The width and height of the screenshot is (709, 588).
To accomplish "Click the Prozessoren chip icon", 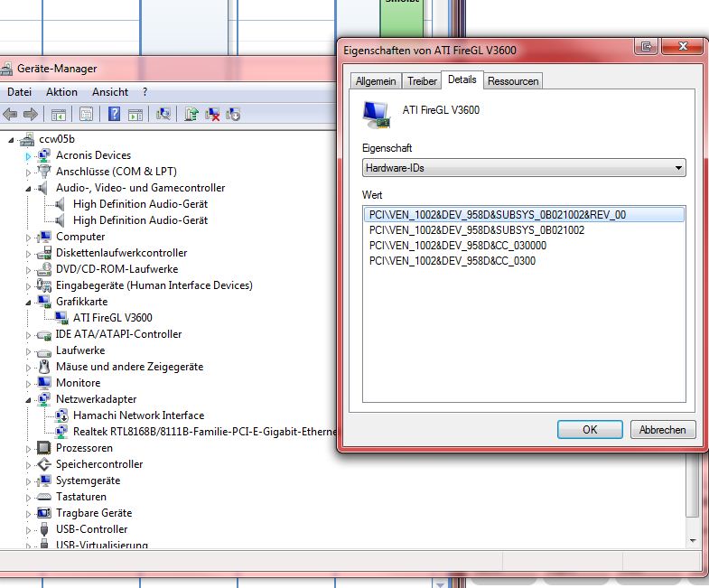I will click(x=44, y=448).
